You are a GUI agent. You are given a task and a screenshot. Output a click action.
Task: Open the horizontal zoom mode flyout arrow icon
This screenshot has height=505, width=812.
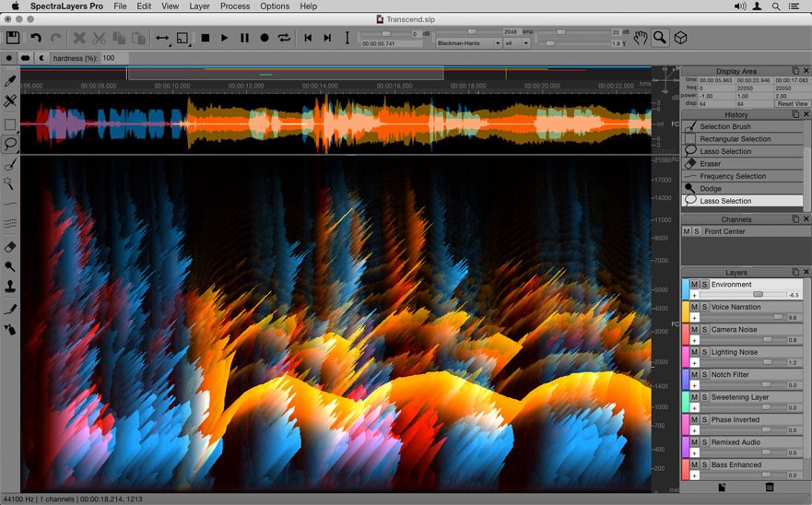162,39
